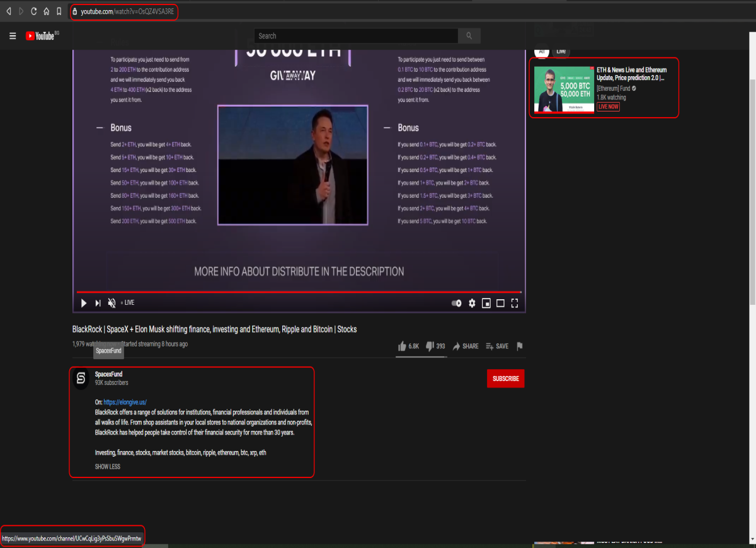
Task: Go to the browser home icon
Action: [x=46, y=11]
